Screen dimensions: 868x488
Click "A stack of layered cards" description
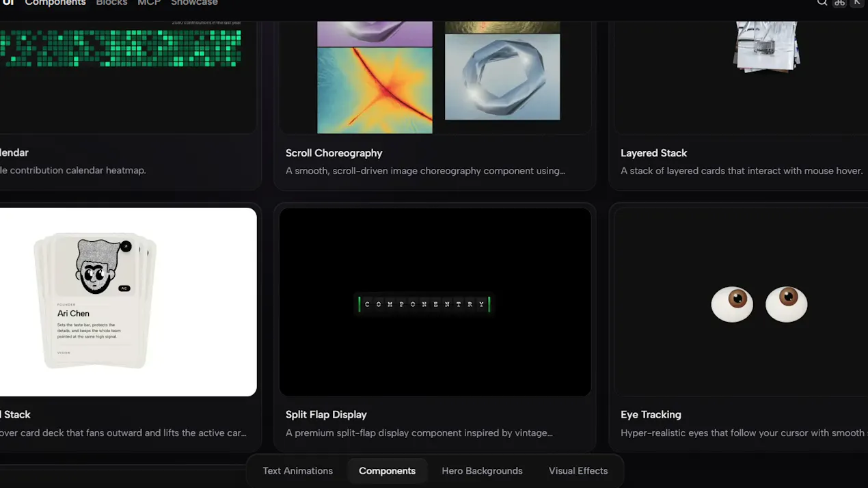[742, 171]
